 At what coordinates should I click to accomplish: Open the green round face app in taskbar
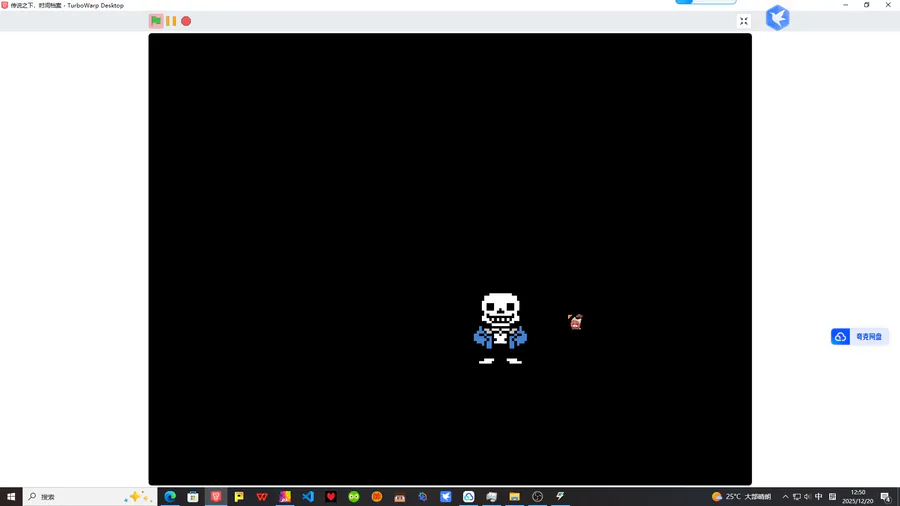pyautogui.click(x=354, y=496)
